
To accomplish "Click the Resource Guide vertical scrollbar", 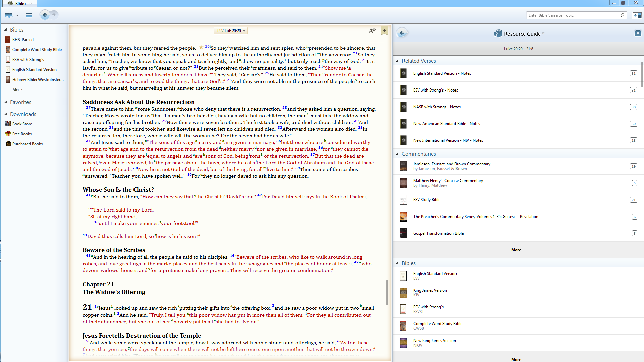I will 642,74.
